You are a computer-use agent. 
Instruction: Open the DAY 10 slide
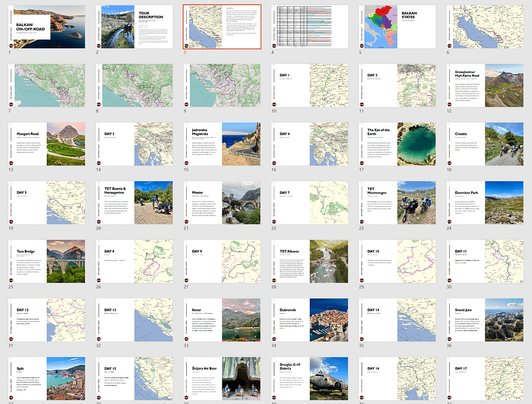pos(397,261)
